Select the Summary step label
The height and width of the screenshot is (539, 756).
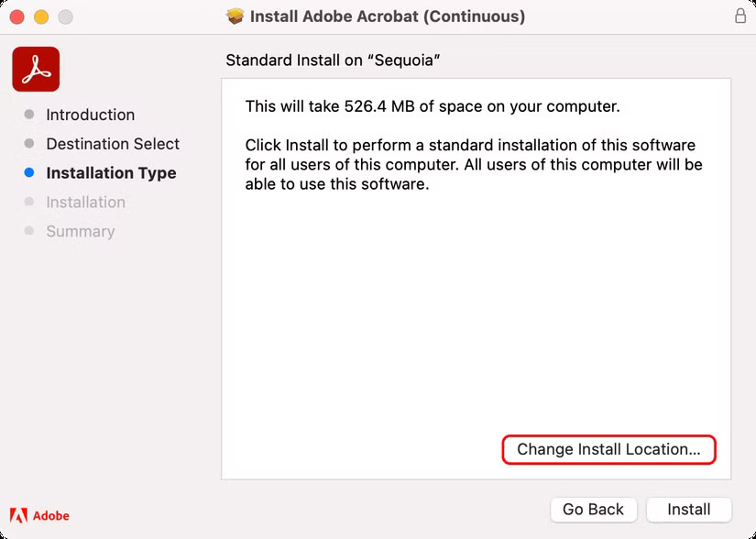pyautogui.click(x=80, y=231)
